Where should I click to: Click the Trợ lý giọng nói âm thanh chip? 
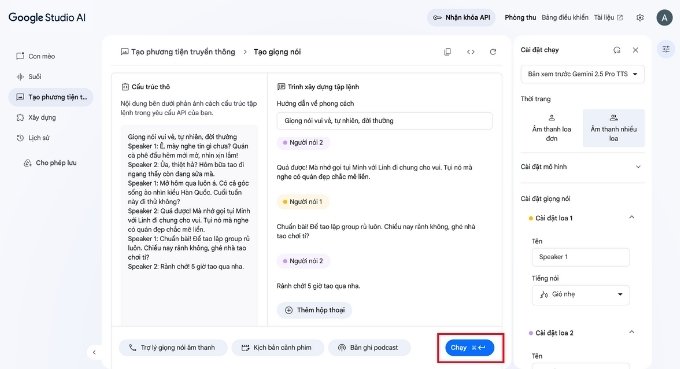point(173,347)
